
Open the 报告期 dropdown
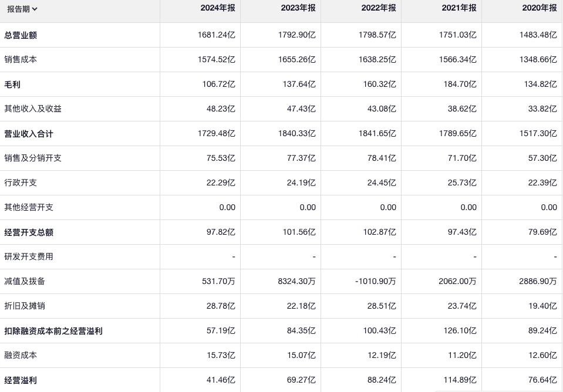click(22, 9)
